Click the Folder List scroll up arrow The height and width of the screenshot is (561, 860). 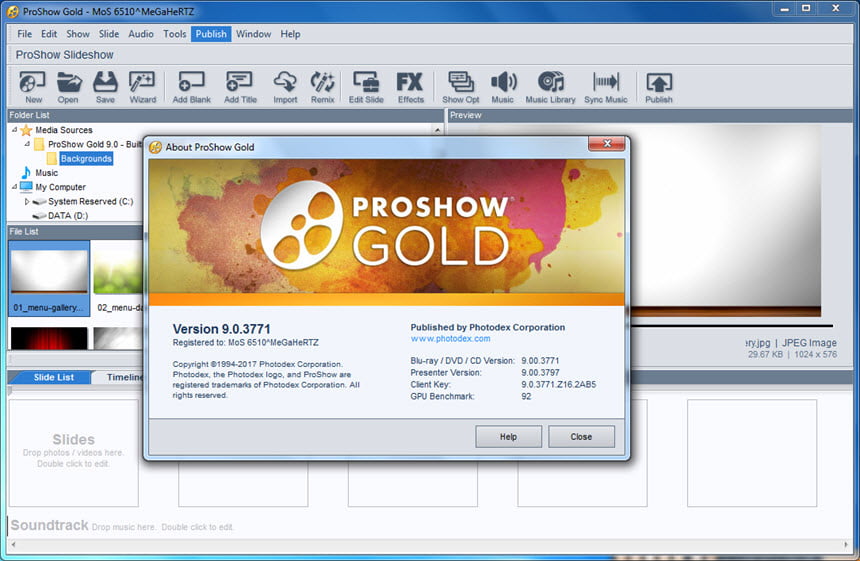tap(438, 131)
